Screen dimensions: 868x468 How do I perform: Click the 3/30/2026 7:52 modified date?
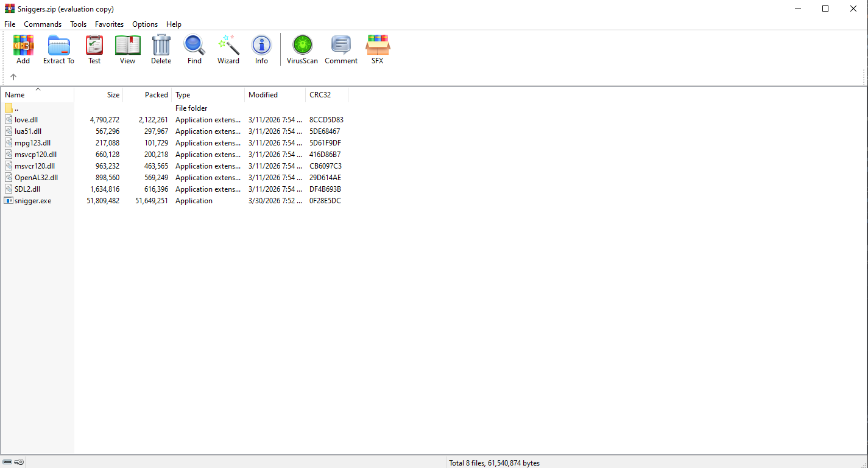(275, 201)
